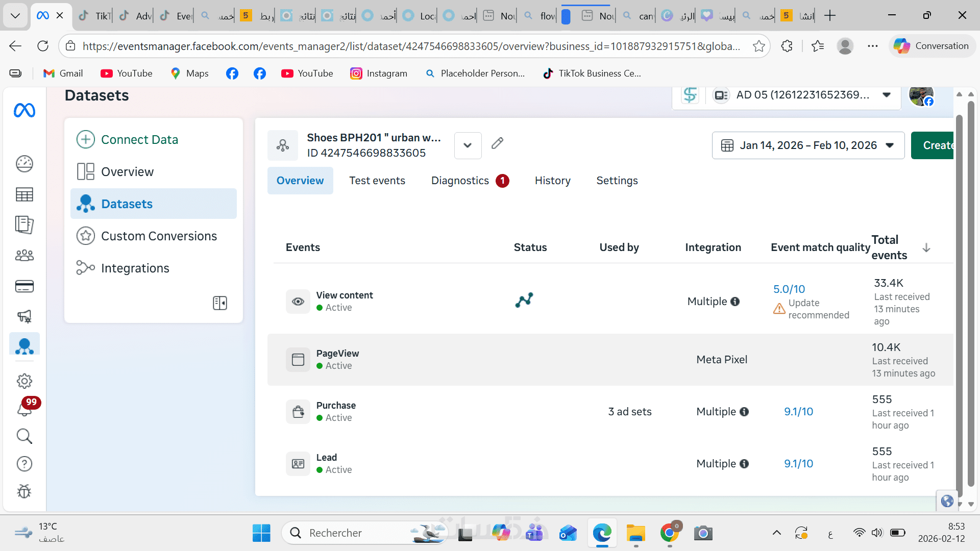This screenshot has width=980, height=551.
Task: Open the bug report icon in left rail
Action: [24, 491]
